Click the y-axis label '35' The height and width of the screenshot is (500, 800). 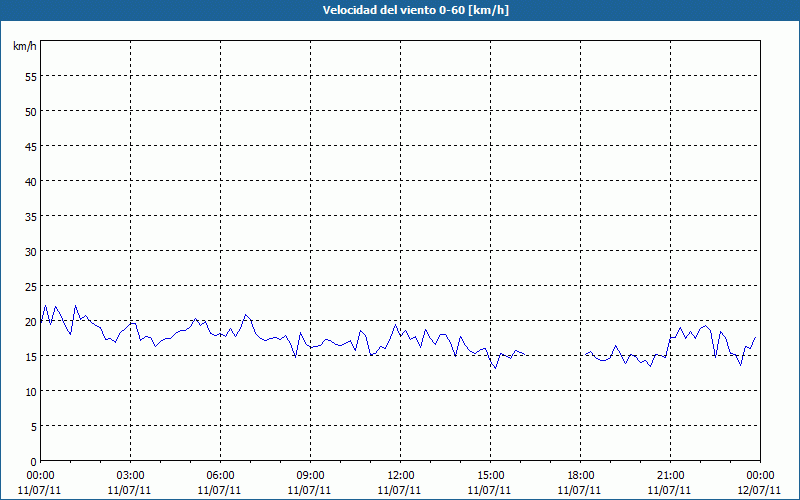(x=31, y=216)
